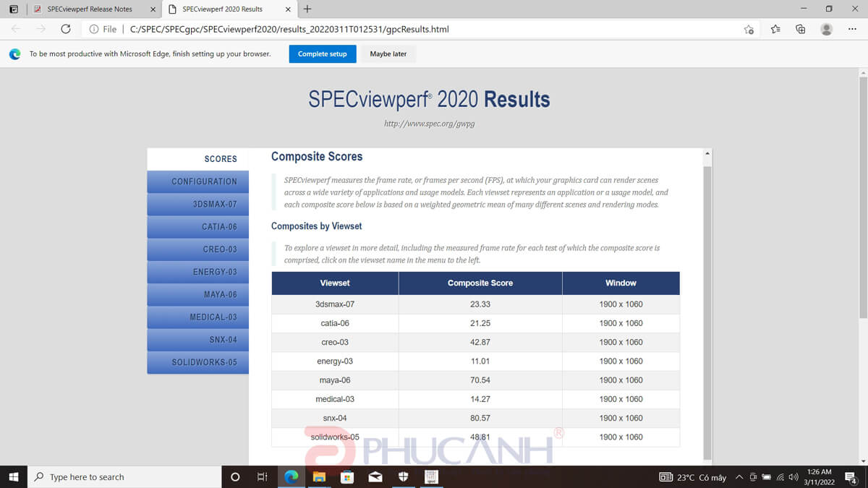
Task: Open network settings from the tray
Action: point(780,477)
